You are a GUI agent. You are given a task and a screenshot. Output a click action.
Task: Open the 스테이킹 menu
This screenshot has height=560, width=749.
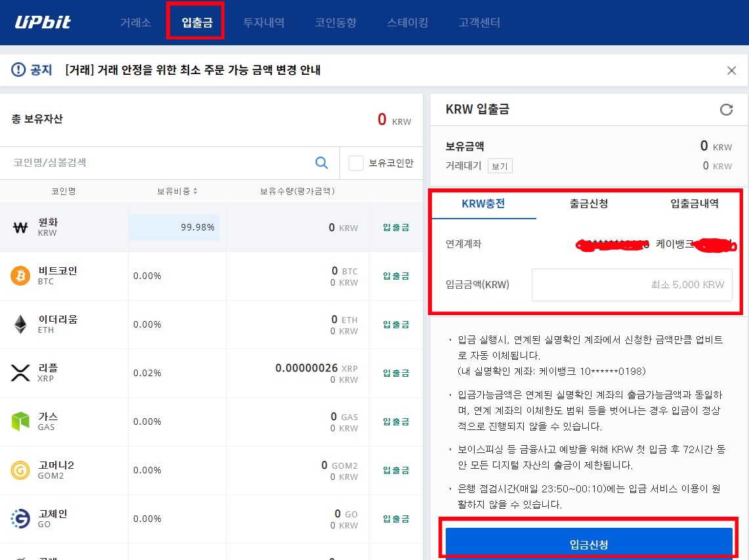[408, 22]
